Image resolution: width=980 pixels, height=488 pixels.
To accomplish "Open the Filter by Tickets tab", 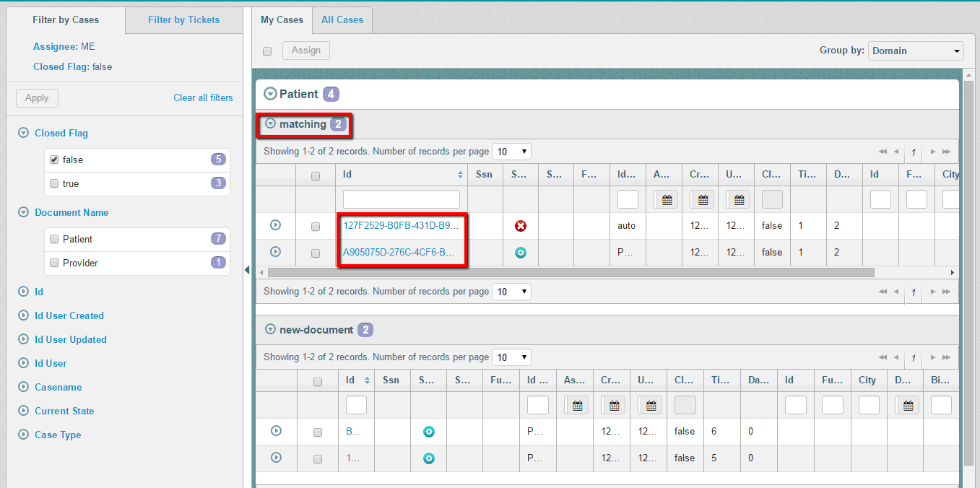I will tap(183, 19).
